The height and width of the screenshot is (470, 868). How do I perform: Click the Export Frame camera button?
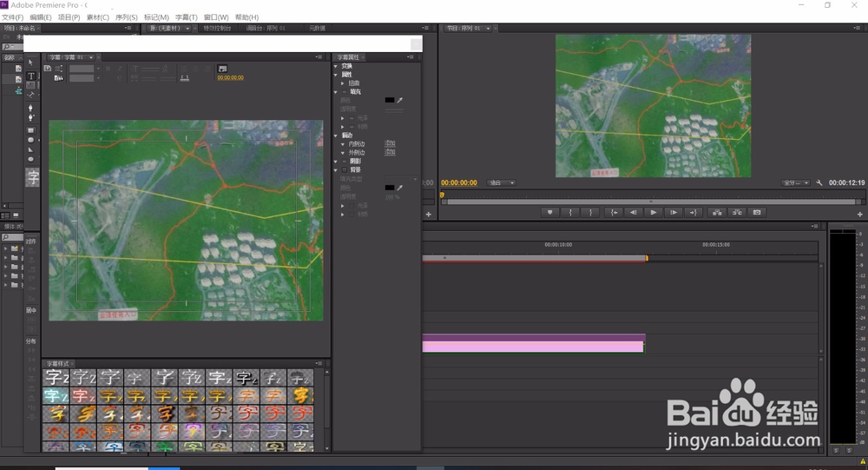pos(757,212)
